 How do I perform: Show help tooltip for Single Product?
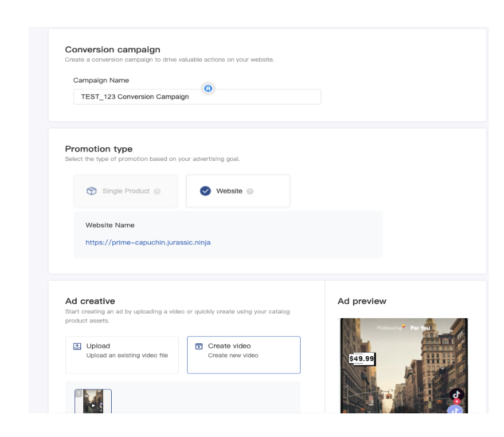(157, 191)
